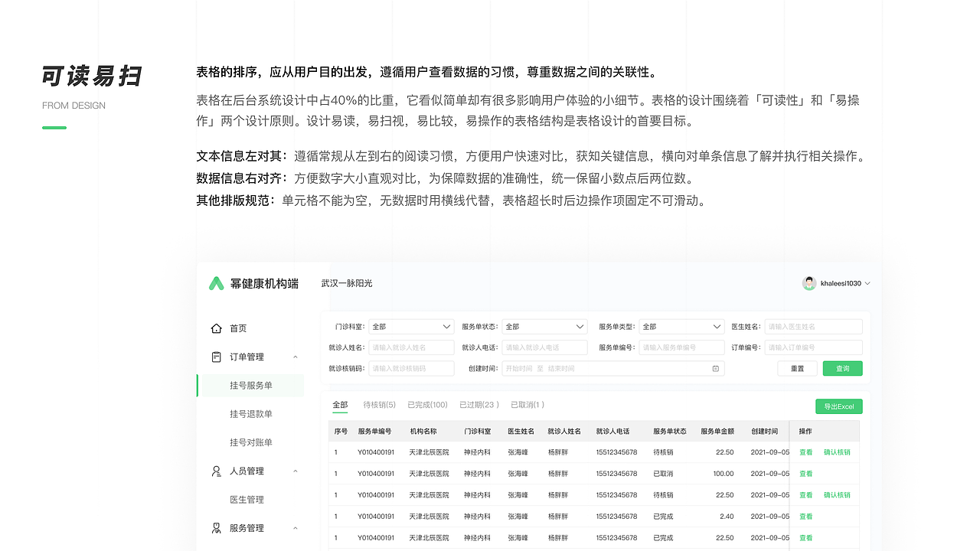Switch to the 待核销(5) tab

379,405
